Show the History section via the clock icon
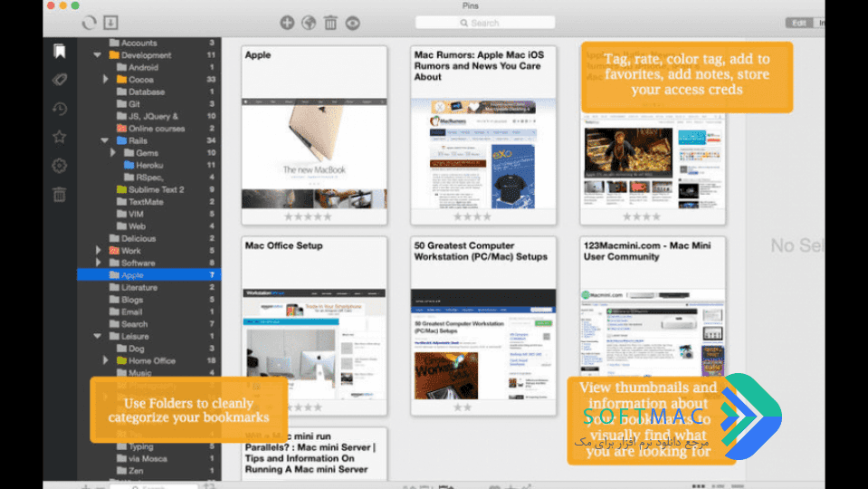Screen dimensions: 868x489 pos(60,109)
